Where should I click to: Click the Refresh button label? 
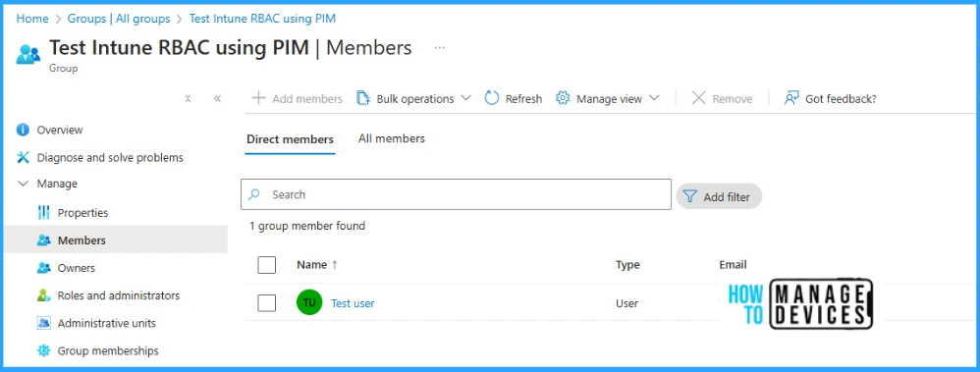point(523,99)
